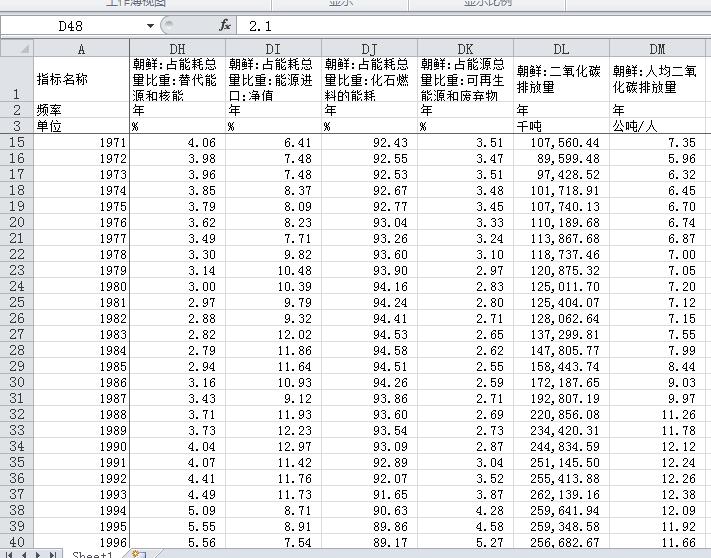
Task: Click cell '单位' in row 3
Action: point(82,126)
